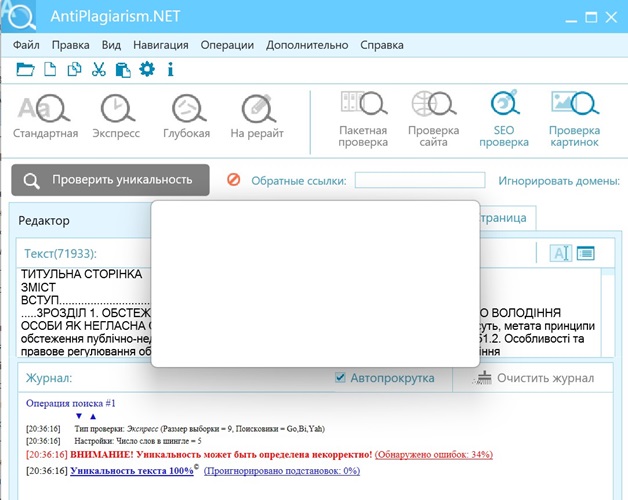Viewport: 628px width, 500px height.
Task: Click the ТИТУЛЬНА СТОРІНКА line in editor
Action: (81, 274)
